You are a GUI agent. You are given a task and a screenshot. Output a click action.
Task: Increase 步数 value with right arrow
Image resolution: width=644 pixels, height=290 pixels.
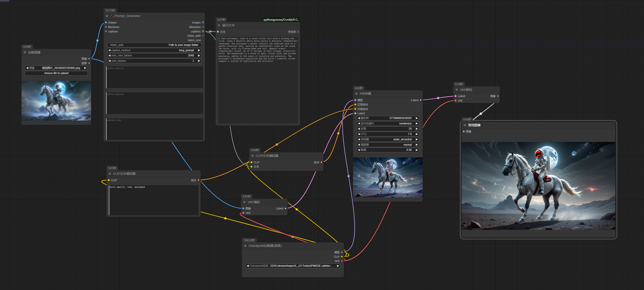416,129
